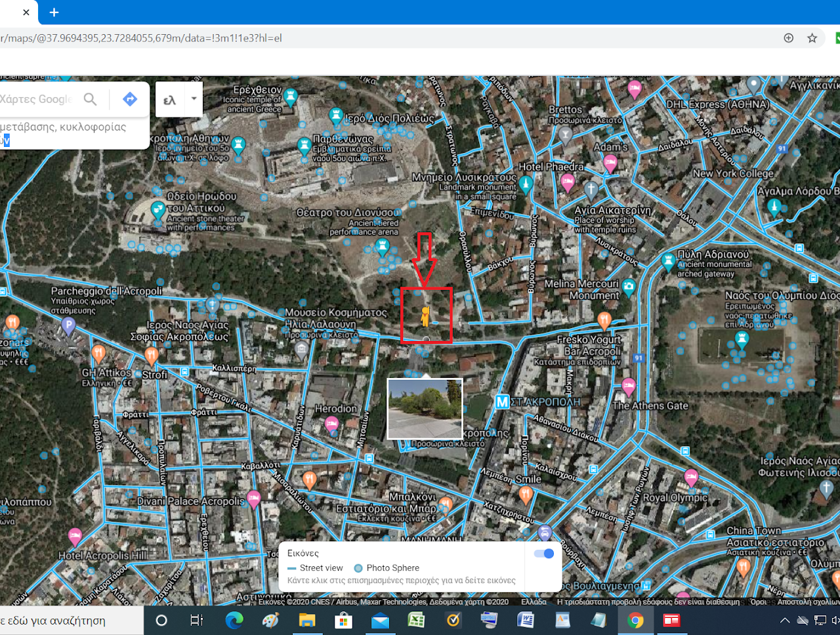Close the current browser tab

[26, 12]
